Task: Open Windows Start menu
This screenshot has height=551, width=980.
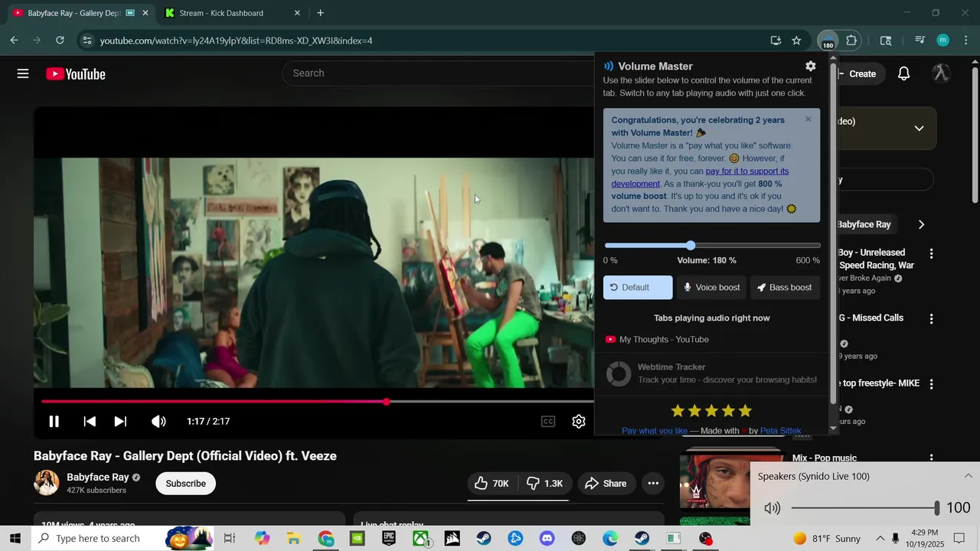Action: [x=15, y=538]
